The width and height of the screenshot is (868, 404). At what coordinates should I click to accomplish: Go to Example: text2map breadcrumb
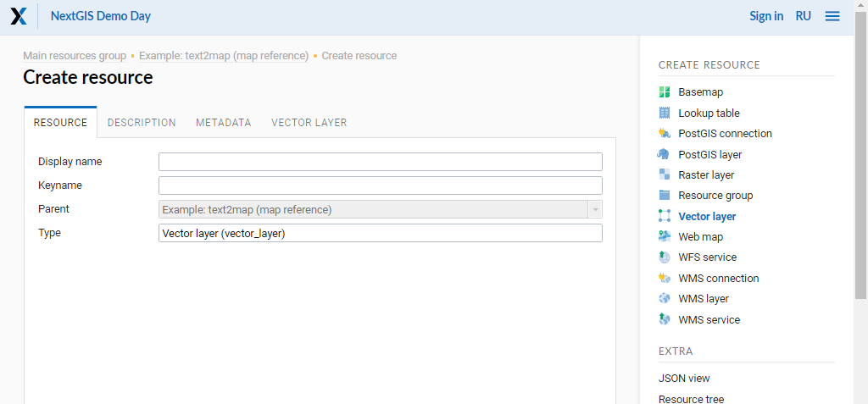[x=224, y=56]
